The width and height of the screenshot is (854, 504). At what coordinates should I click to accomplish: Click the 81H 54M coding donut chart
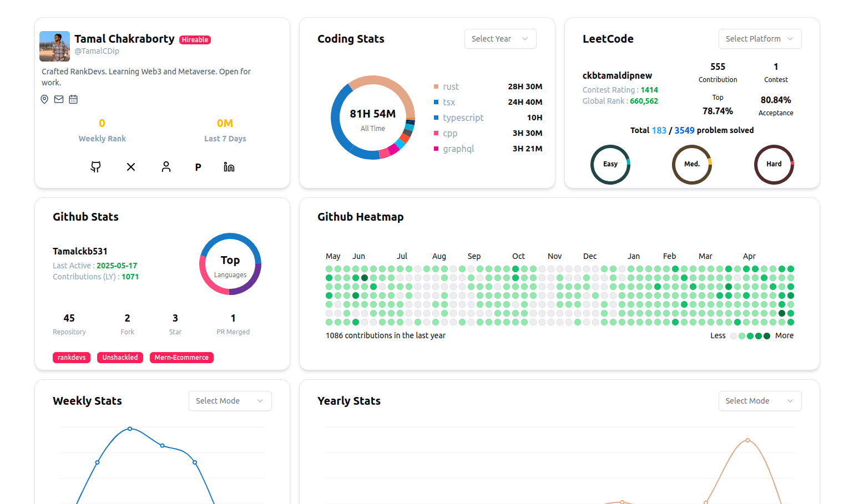click(x=373, y=118)
